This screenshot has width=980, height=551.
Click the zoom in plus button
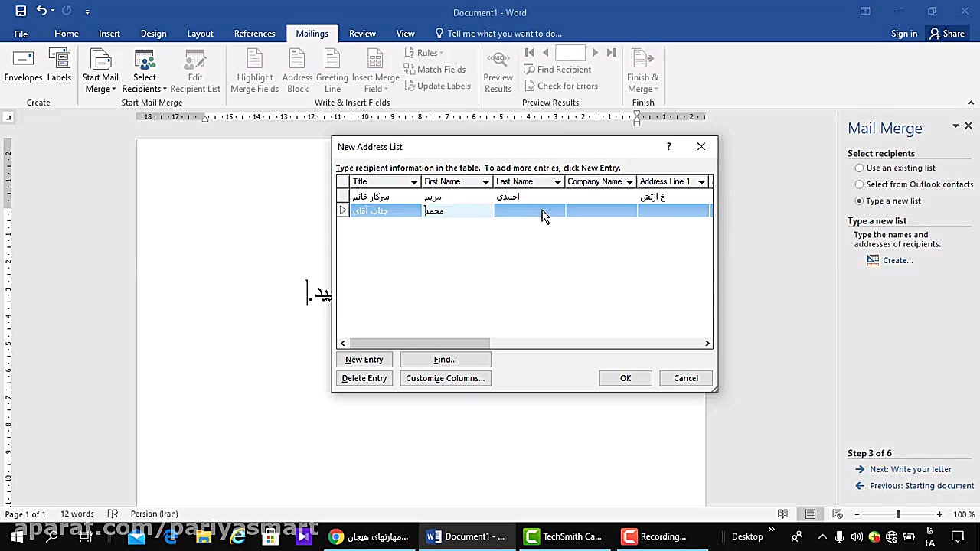click(x=939, y=514)
